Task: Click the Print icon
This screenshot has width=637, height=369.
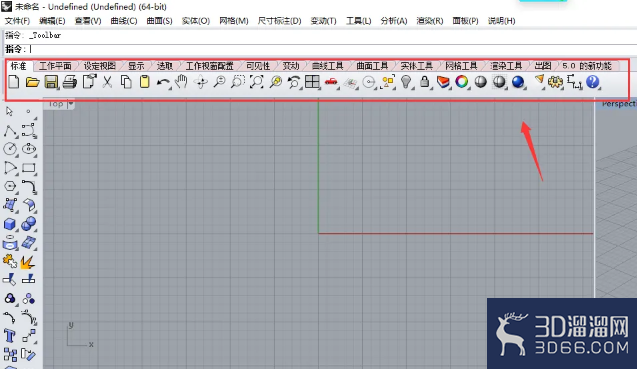Action: coord(70,82)
